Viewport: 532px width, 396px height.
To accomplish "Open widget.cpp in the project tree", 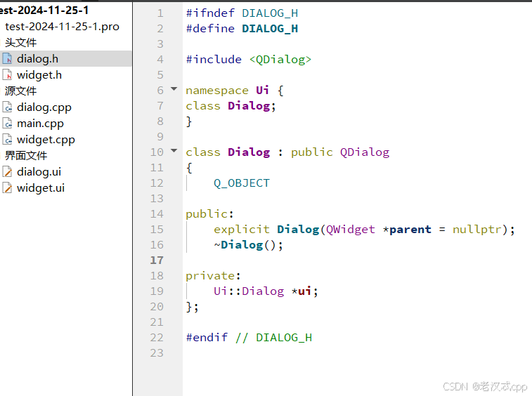I will (46, 140).
